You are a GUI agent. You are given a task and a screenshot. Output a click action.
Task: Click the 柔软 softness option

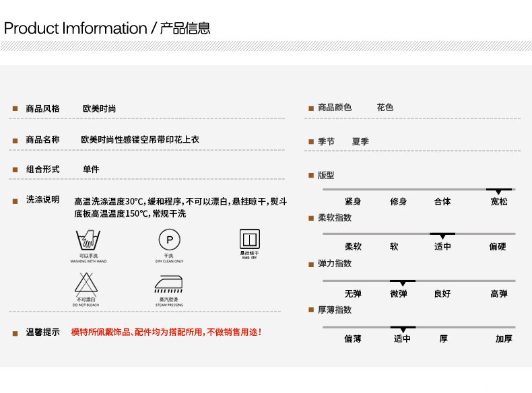[353, 246]
